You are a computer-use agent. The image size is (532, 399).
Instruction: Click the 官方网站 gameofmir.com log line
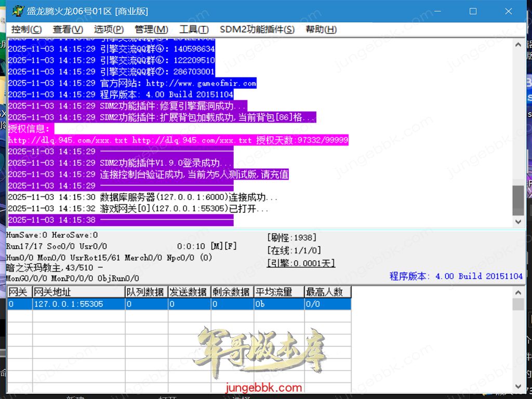pos(132,83)
